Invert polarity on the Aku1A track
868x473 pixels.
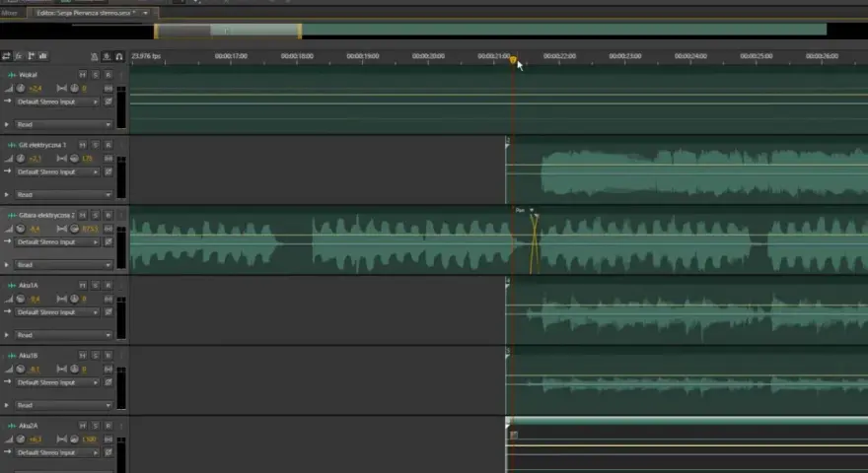point(108,312)
